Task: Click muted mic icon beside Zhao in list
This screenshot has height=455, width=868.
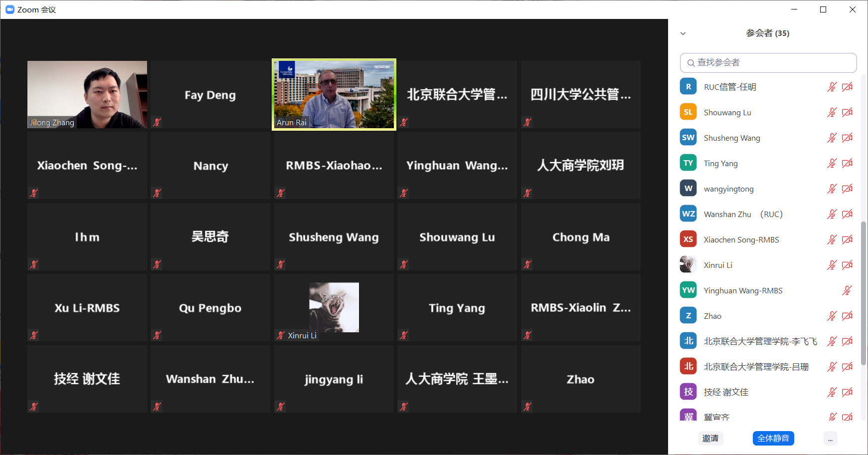Action: point(832,316)
